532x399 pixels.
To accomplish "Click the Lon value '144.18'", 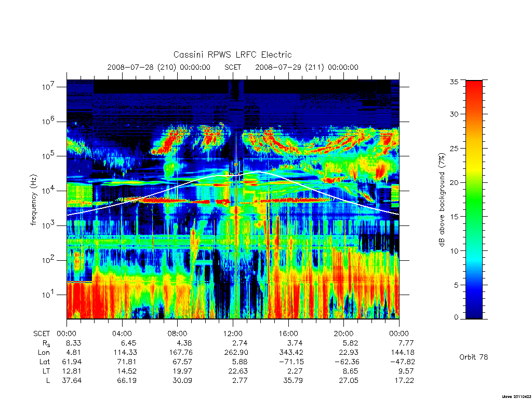I will coord(403,353).
